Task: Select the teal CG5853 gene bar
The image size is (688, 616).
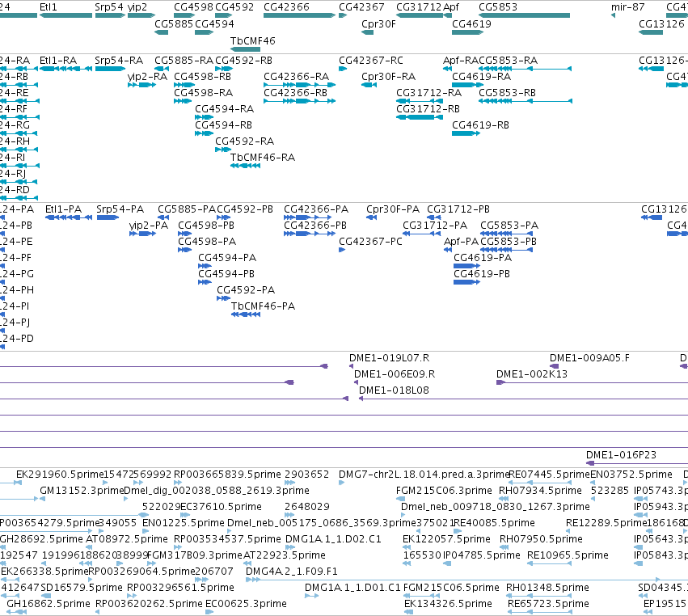Action: point(525,15)
